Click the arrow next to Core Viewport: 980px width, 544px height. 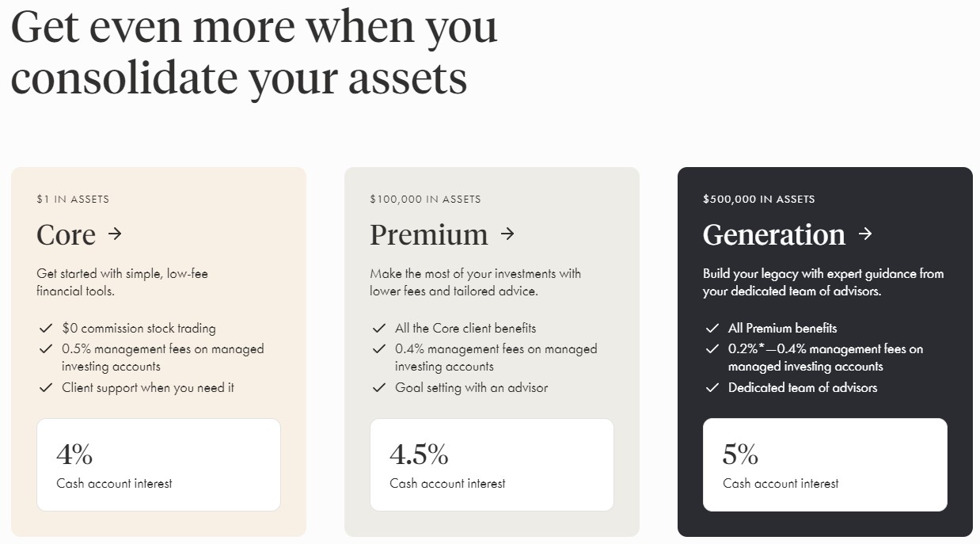pyautogui.click(x=116, y=235)
